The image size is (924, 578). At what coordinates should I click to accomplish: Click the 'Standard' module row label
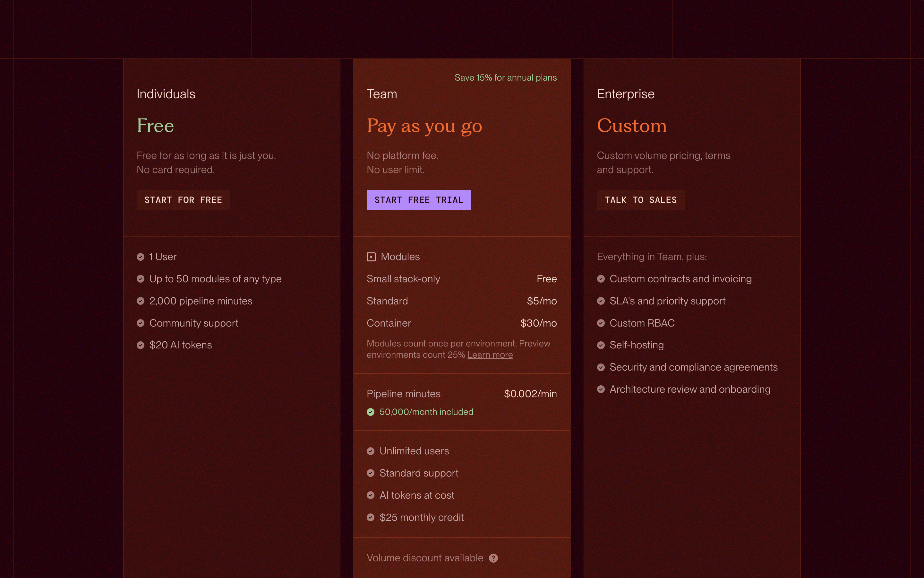pyautogui.click(x=387, y=301)
